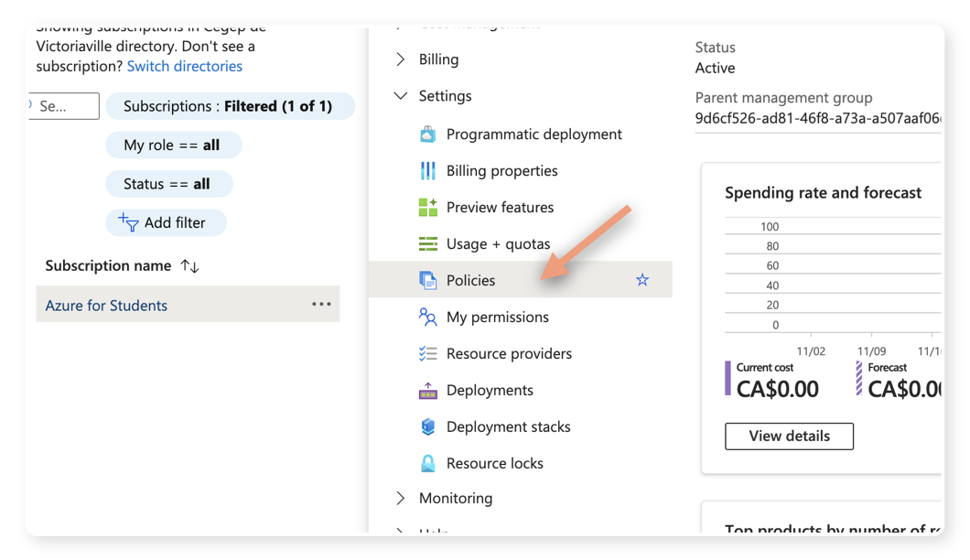Click the subscriptions search input field
Image resolution: width=970 pixels, height=560 pixels.
66,106
